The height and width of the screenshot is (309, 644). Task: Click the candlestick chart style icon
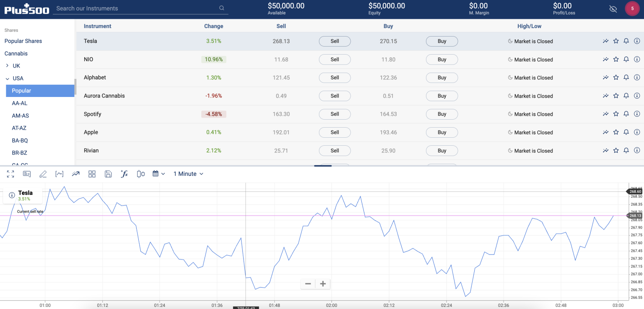[x=140, y=173]
